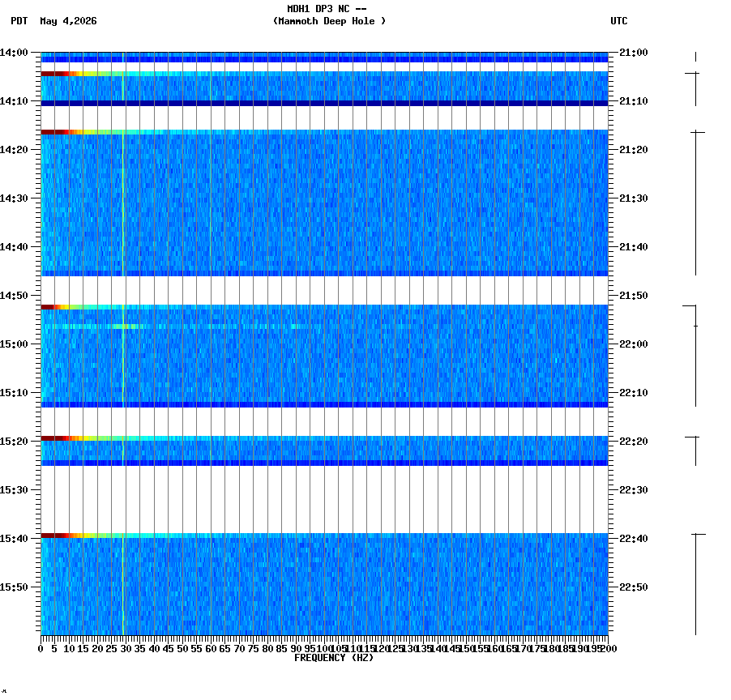This screenshot has height=700, width=731.
Task: Click the 22:40 UTC time label
Action: click(x=634, y=538)
